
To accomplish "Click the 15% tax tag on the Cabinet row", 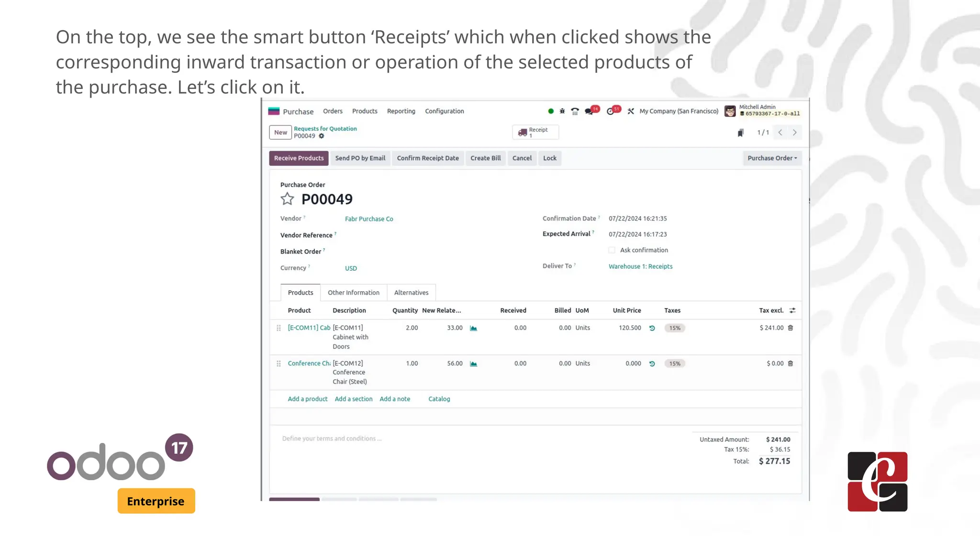I will (x=675, y=328).
